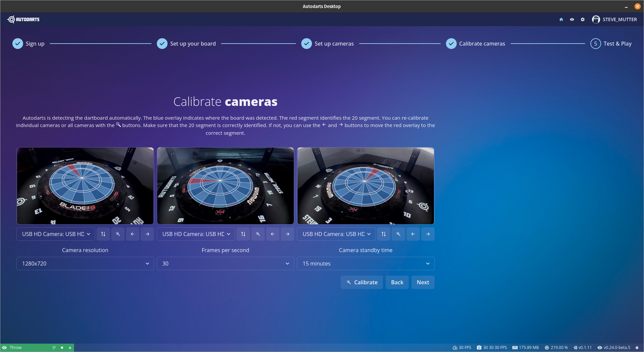Open the home icon in top navigation
The height and width of the screenshot is (352, 644).
point(561,19)
